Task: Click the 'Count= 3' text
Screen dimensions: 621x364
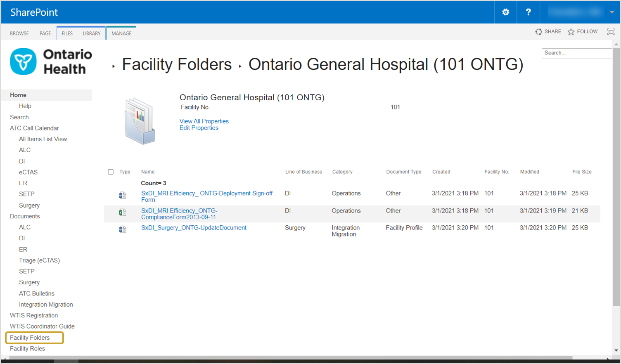Action: (154, 183)
